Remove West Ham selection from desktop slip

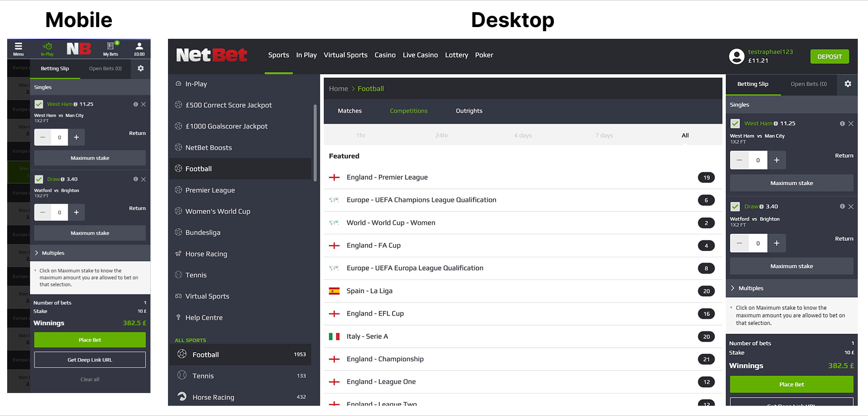pyautogui.click(x=851, y=124)
